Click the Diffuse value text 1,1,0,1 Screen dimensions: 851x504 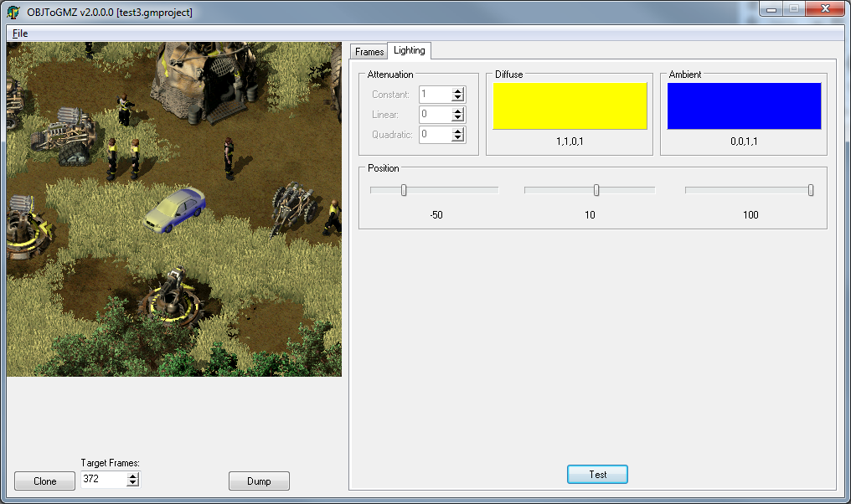coord(570,141)
